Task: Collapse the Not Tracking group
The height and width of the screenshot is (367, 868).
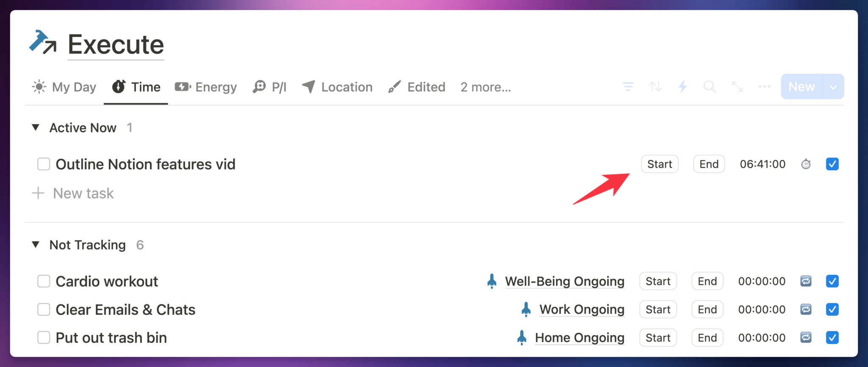Action: 36,245
